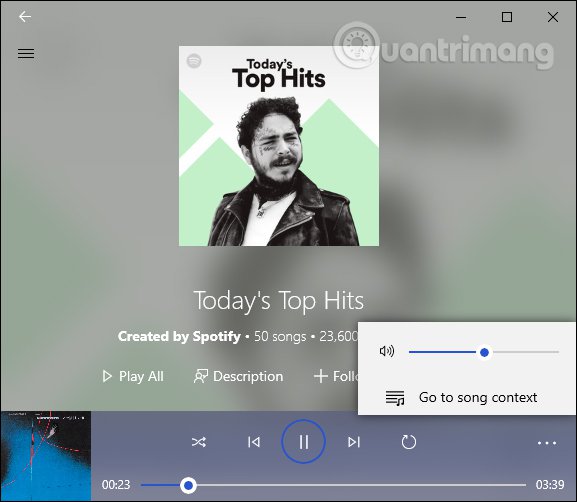The image size is (577, 502).
Task: Maximize the player window
Action: point(507,17)
